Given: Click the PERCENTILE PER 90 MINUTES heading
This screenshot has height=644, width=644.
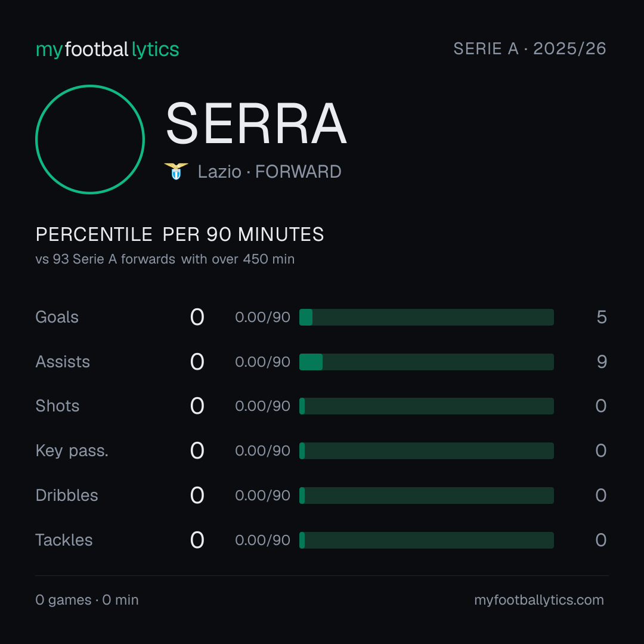Looking at the screenshot, I should click(x=179, y=234).
